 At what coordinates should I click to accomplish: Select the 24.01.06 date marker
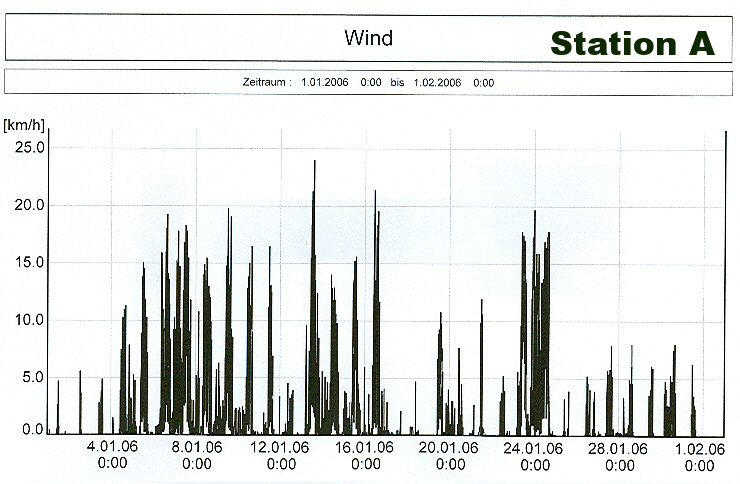point(535,448)
